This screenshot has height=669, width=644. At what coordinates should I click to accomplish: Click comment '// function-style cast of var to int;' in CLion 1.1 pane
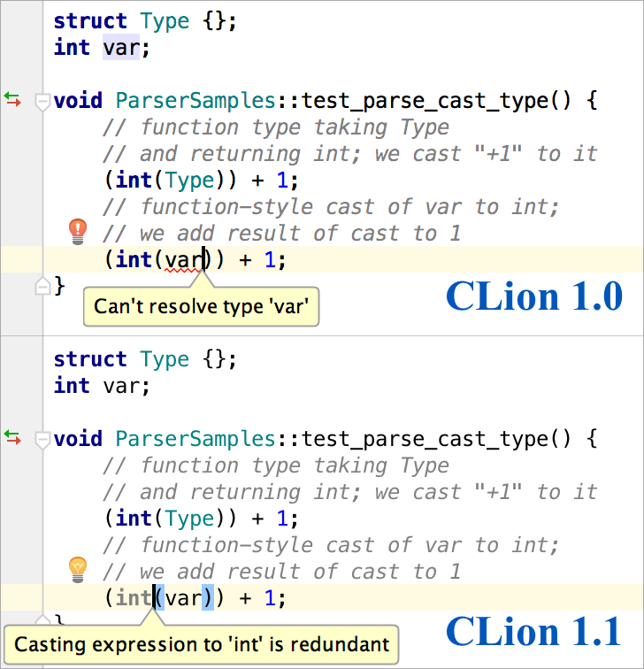click(x=331, y=545)
